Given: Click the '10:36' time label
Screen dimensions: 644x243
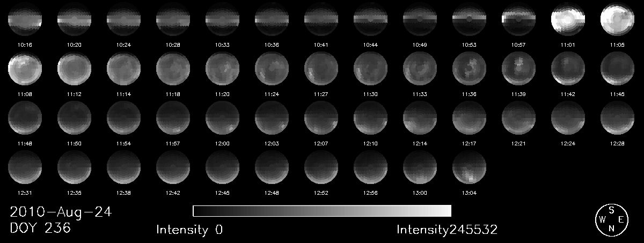Looking at the screenshot, I should [272, 45].
